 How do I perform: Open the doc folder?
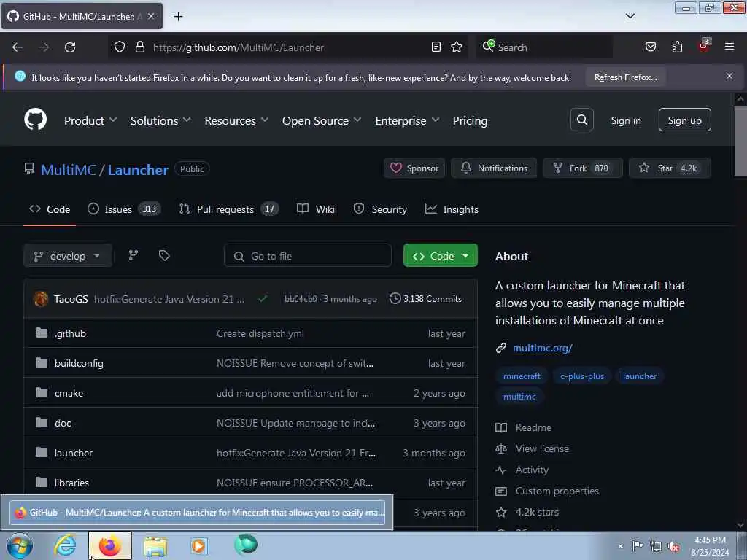click(63, 424)
